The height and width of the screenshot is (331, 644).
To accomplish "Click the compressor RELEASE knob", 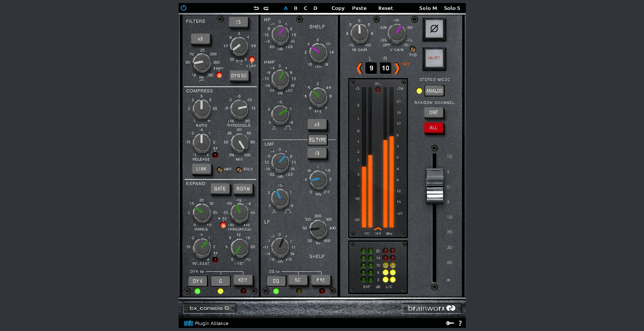I will tap(201, 143).
